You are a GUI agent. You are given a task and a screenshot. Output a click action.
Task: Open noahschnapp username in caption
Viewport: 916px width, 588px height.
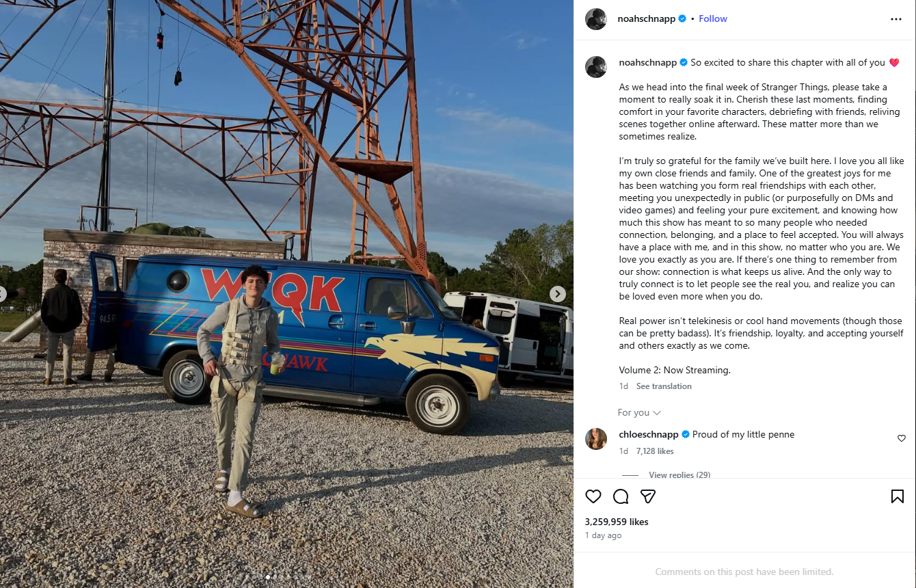(647, 62)
